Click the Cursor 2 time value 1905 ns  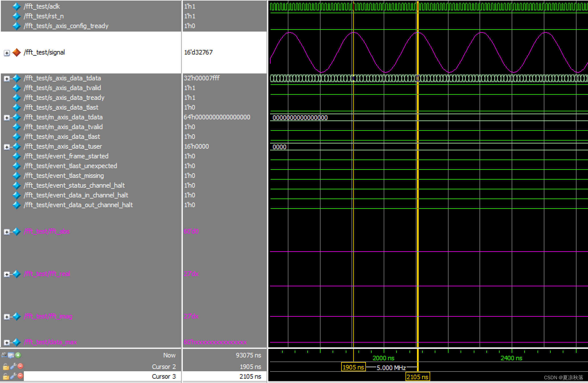[x=250, y=367]
